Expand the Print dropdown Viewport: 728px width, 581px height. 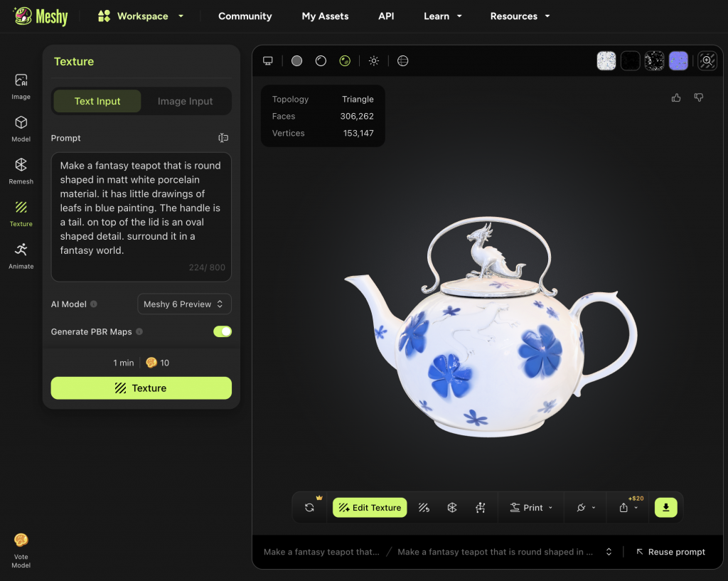coord(531,508)
